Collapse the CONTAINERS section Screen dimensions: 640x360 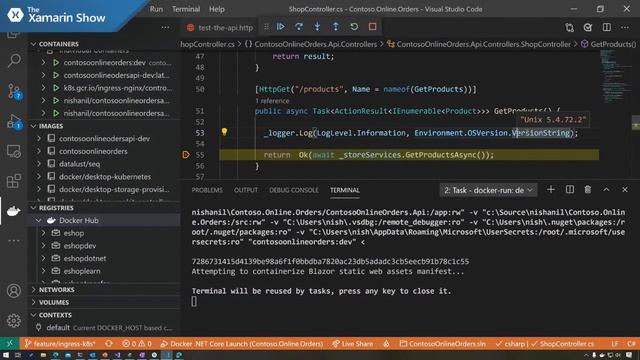point(33,44)
